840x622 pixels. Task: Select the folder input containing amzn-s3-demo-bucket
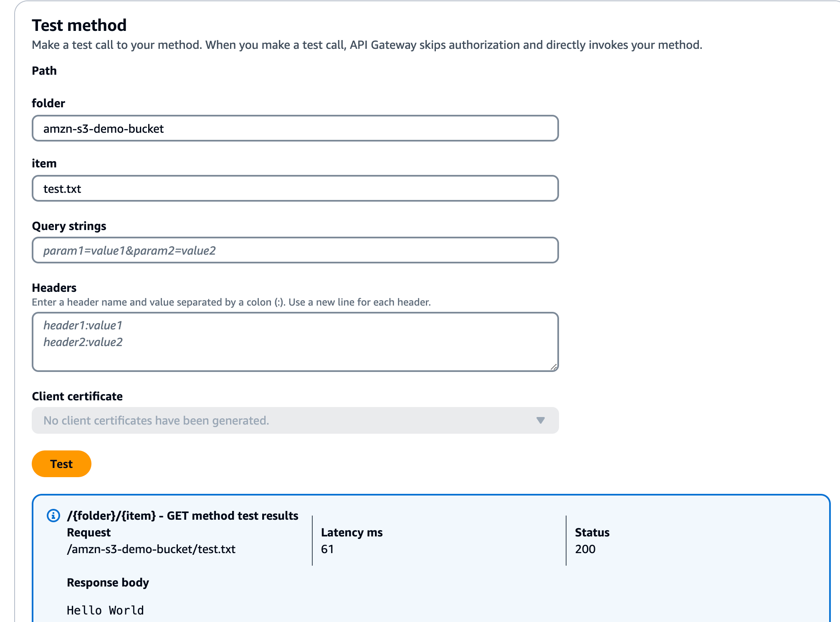295,129
